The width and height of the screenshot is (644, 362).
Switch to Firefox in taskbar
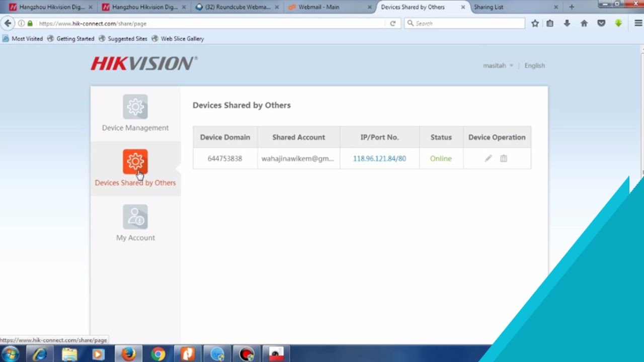tap(128, 354)
